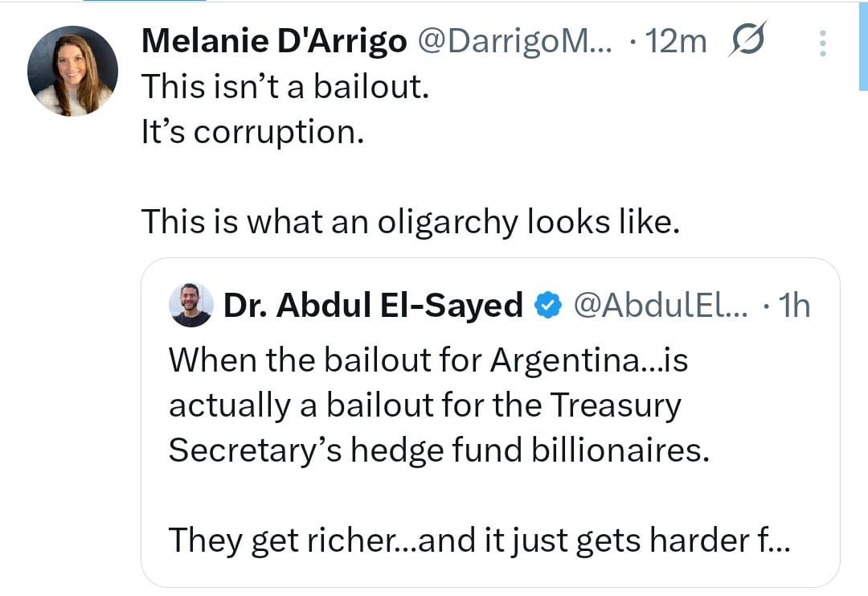Open the three-dot more options menu
Viewport: 868px width, 596px height.
tap(822, 43)
